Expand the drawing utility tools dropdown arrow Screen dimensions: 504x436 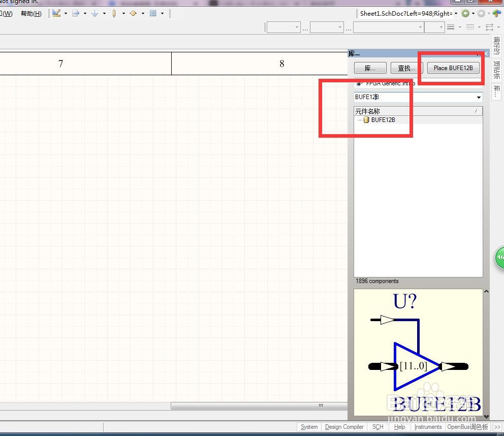pos(66,14)
